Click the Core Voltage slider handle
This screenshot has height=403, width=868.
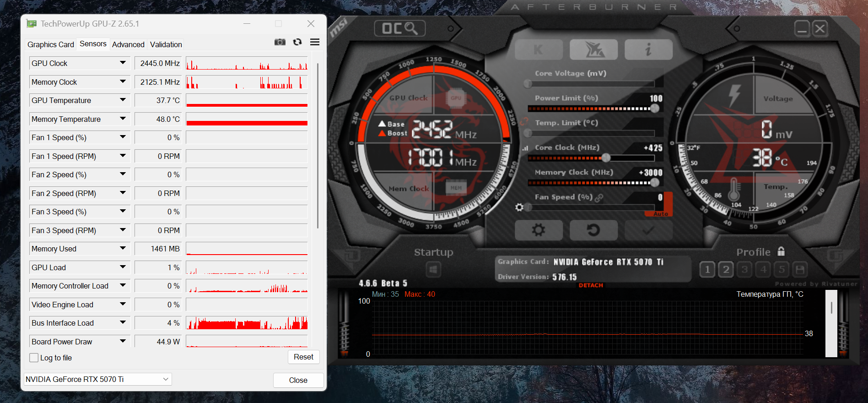point(528,84)
